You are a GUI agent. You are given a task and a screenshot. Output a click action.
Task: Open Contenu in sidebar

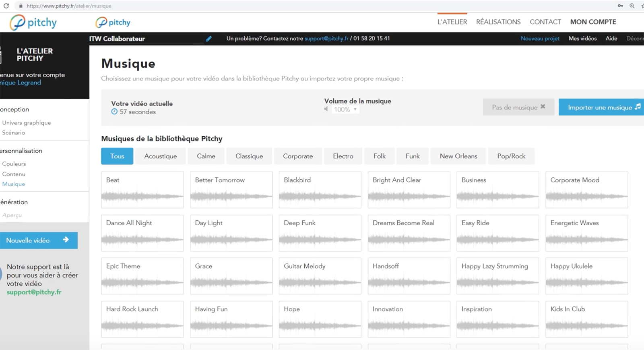click(14, 174)
